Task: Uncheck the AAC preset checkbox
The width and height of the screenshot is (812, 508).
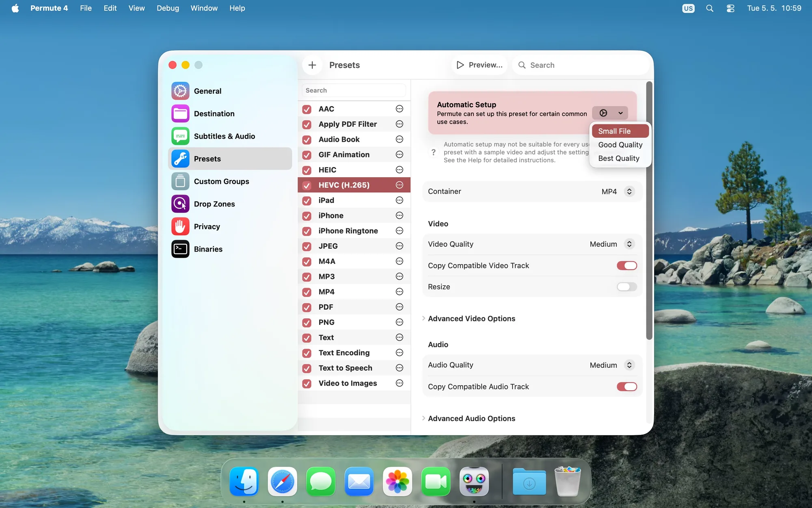Action: click(x=307, y=109)
